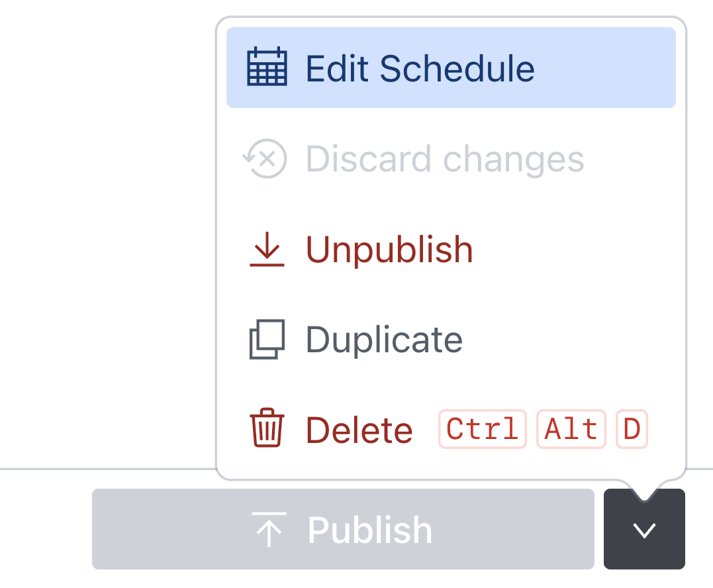Click the disabled Discard changes option
The image size is (713, 588).
coord(445,158)
